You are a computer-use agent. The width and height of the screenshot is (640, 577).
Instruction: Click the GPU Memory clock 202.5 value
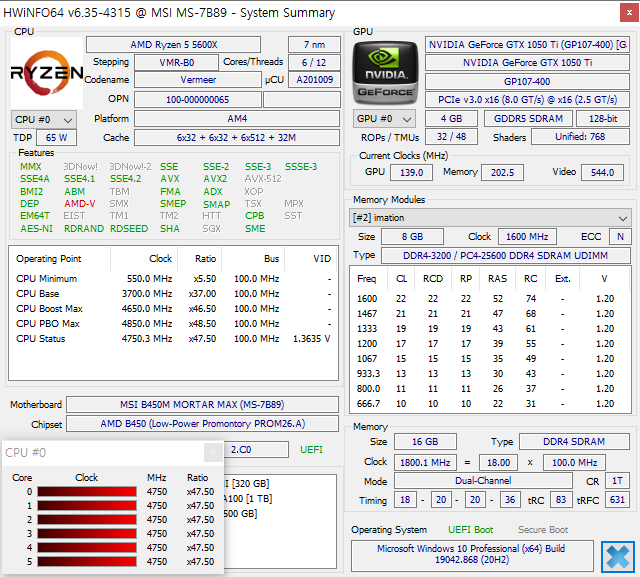pyautogui.click(x=502, y=173)
